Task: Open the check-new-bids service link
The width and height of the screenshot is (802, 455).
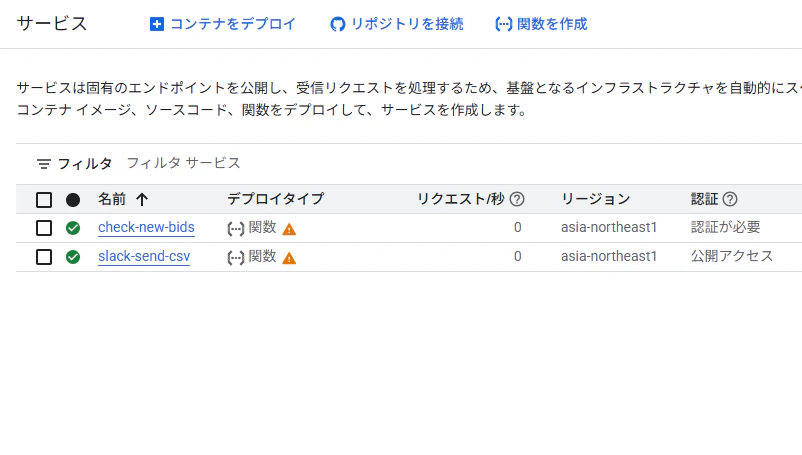Action: pos(146,228)
